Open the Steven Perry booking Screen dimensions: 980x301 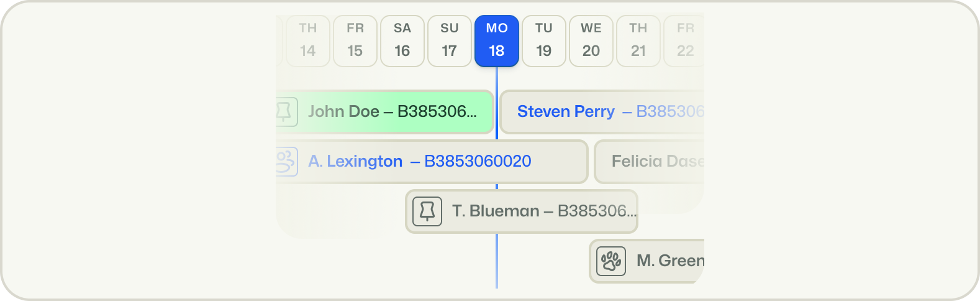602,112
